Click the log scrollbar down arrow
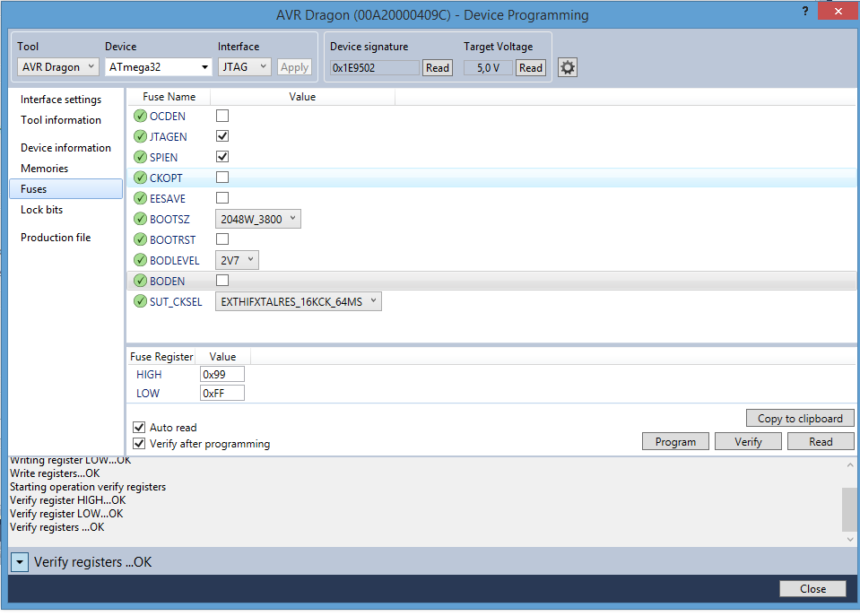 point(849,540)
